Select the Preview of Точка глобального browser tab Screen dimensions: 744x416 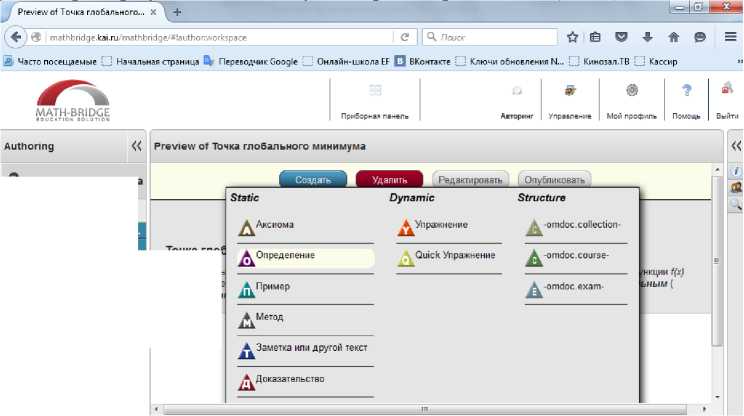coord(85,12)
